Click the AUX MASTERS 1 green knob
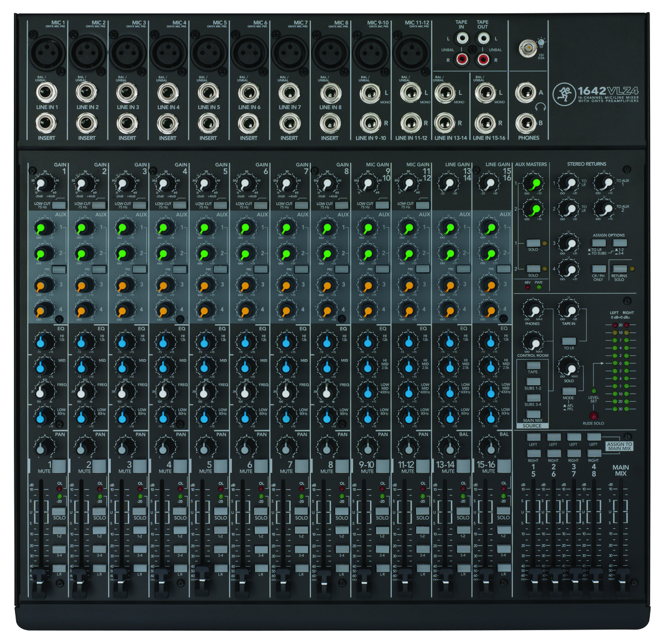Image resolution: width=665 pixels, height=644 pixels. point(533,185)
